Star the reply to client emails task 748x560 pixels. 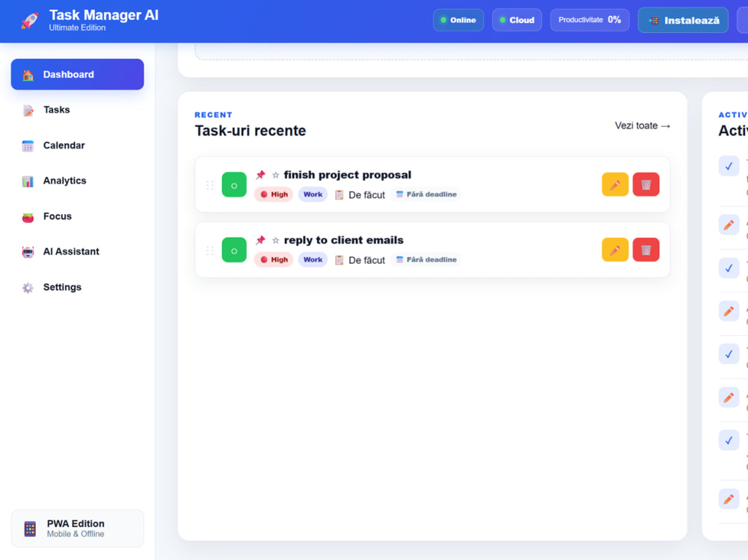[x=275, y=241]
